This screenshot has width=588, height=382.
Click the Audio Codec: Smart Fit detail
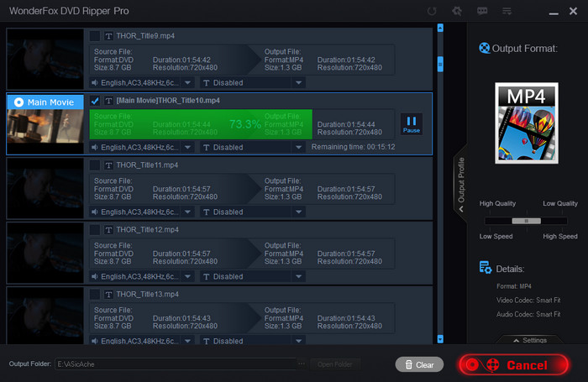pyautogui.click(x=528, y=315)
